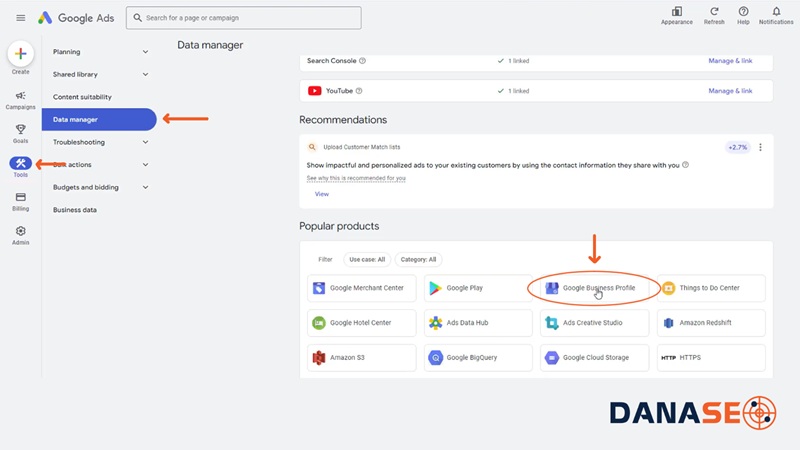800x450 pixels.
Task: Select the Ads Creative Studio card
Action: [x=594, y=322]
